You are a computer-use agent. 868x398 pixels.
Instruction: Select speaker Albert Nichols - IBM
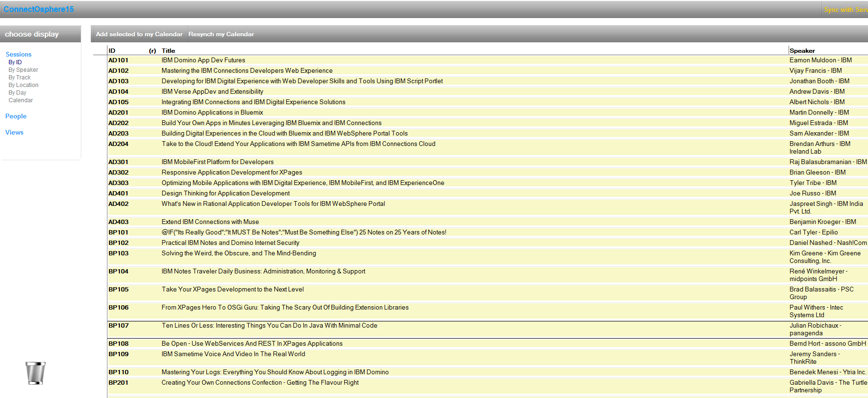(817, 102)
